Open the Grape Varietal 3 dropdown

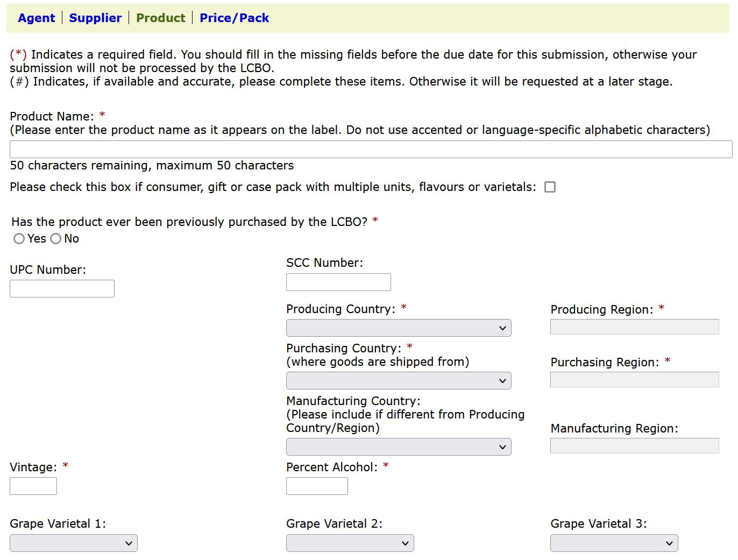[614, 543]
